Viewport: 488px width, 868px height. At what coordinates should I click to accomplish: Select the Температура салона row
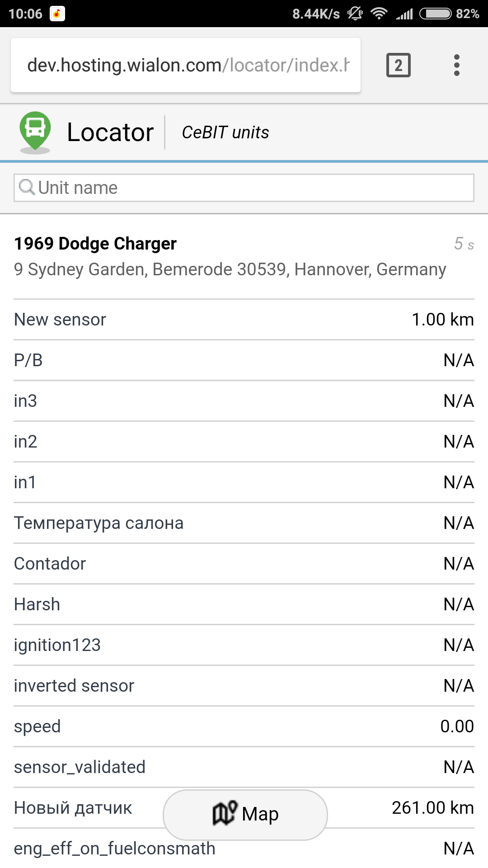click(x=244, y=523)
